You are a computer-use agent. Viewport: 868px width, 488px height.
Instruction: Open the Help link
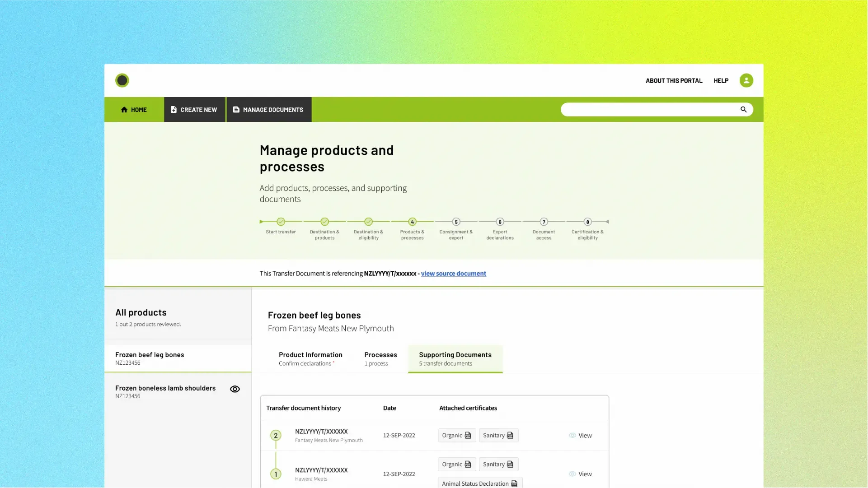pos(721,81)
